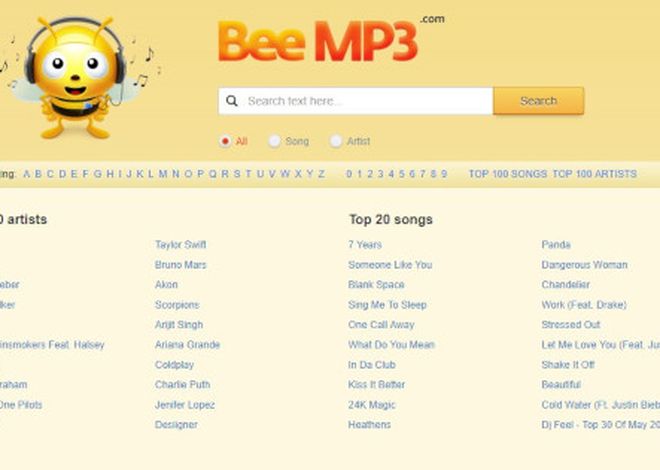
Task: Browse by letter M
Action: 163,174
